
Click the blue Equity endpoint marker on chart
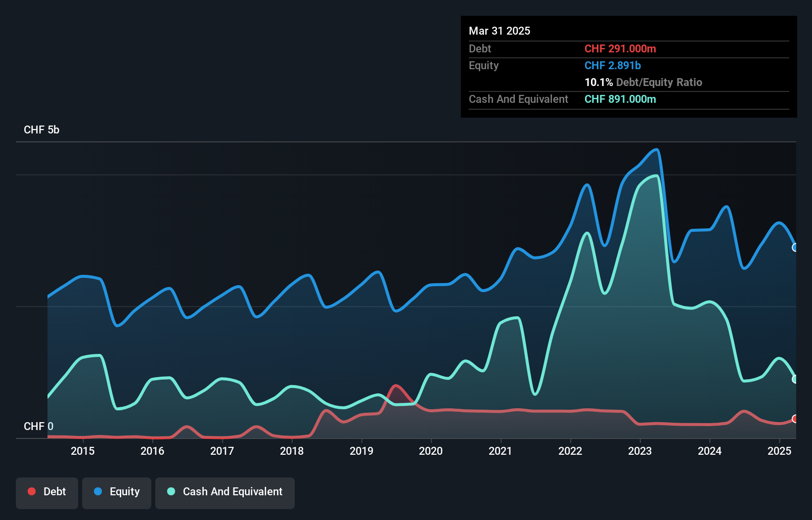795,247
